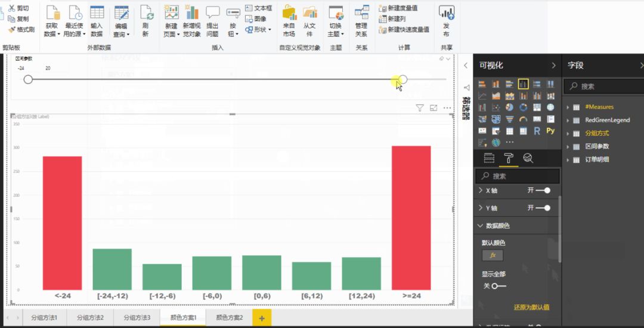Expand the #Measures table
Viewport: 644px width, 328px height.
[x=568, y=107]
